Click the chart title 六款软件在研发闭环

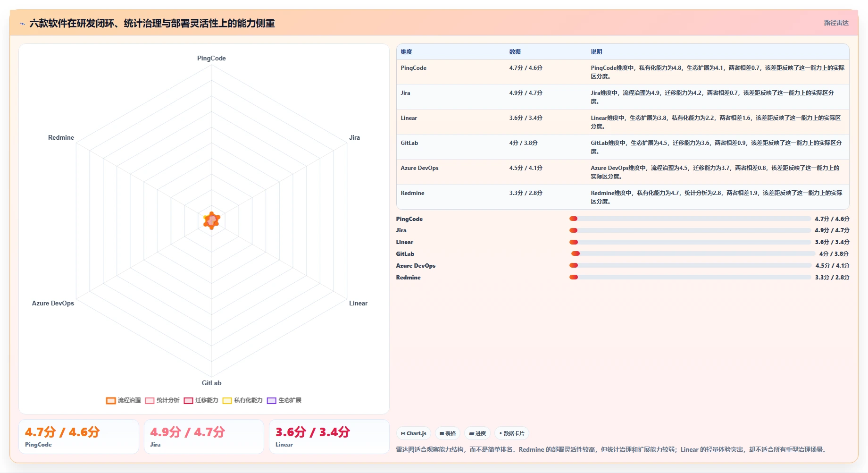pyautogui.click(x=152, y=23)
